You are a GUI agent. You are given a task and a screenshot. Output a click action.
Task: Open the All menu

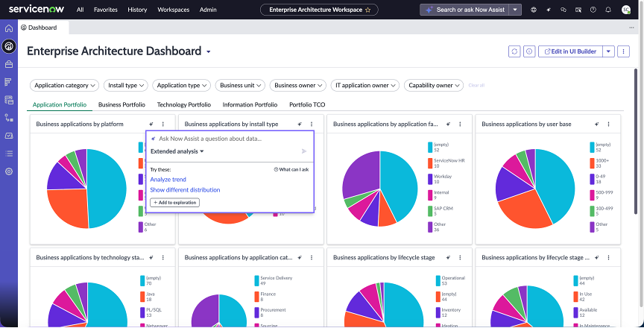tap(80, 10)
